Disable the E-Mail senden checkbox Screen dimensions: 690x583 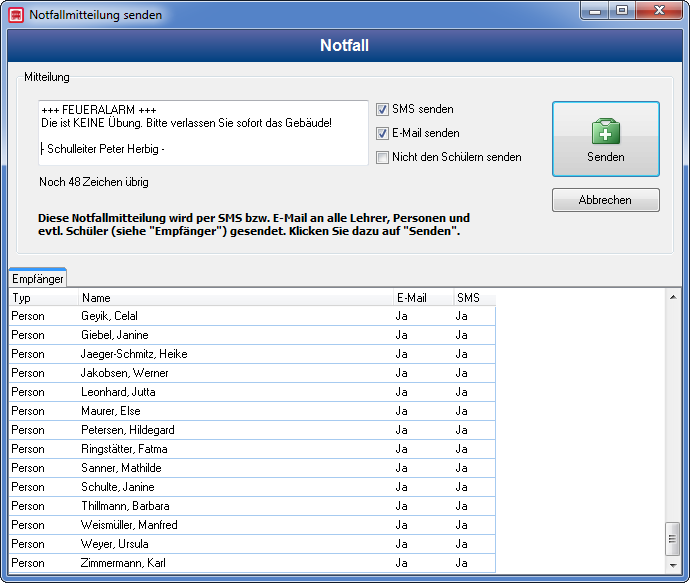click(382, 133)
